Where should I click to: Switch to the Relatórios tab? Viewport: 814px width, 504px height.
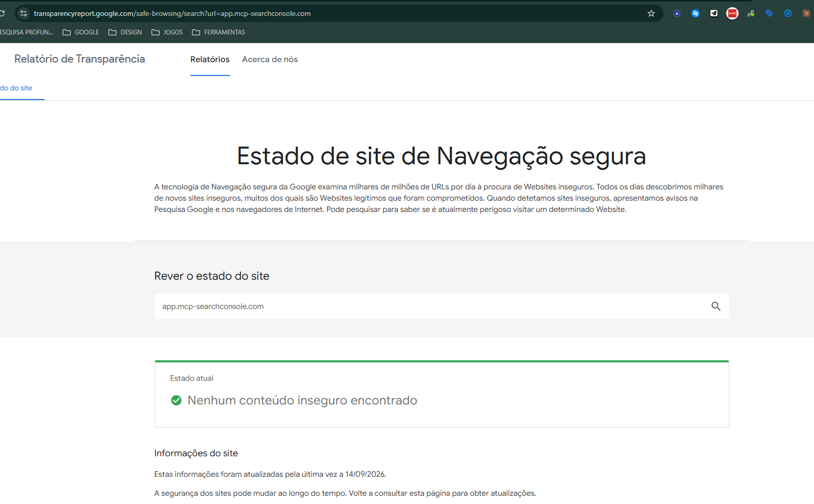click(210, 60)
